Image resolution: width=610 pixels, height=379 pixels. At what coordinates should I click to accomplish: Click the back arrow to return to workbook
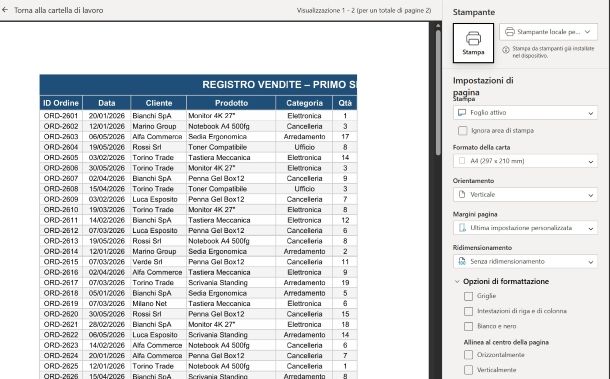(x=5, y=10)
